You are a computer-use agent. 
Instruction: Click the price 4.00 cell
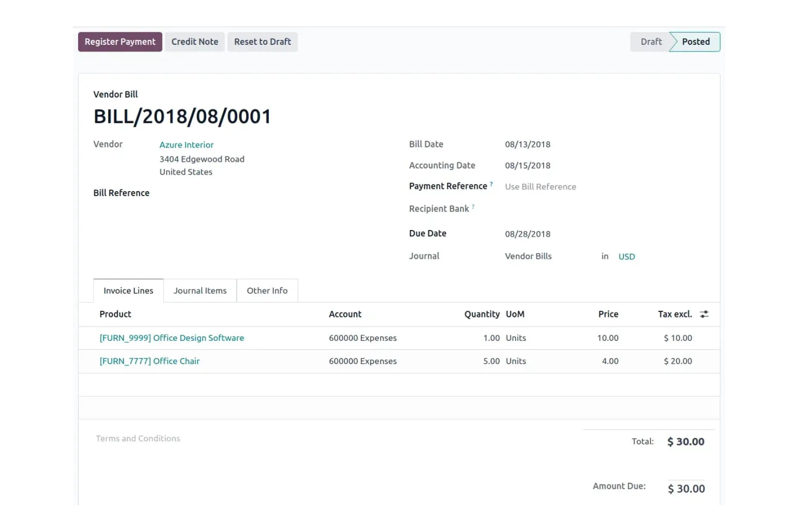tap(610, 361)
